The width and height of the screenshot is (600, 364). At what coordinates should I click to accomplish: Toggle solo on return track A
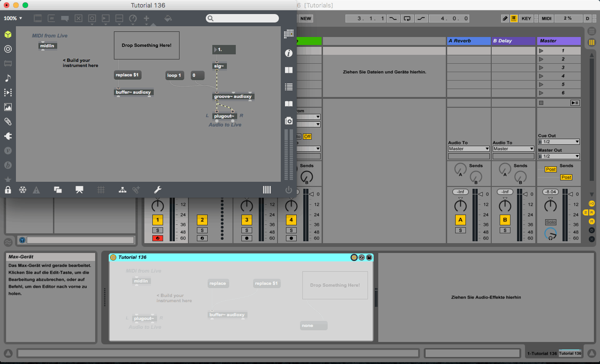460,230
